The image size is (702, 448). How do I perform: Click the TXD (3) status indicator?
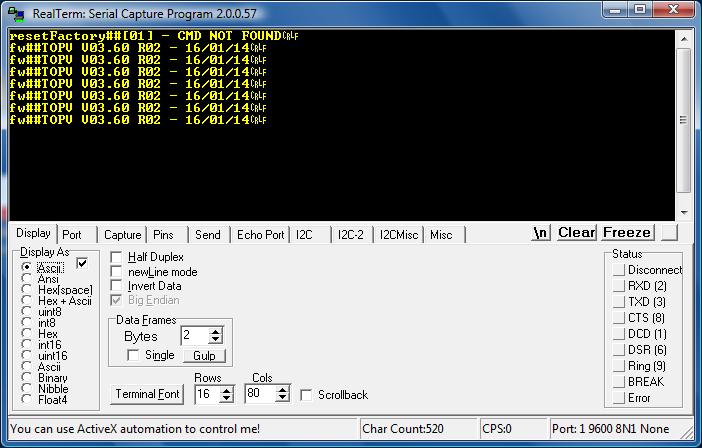[x=619, y=302]
